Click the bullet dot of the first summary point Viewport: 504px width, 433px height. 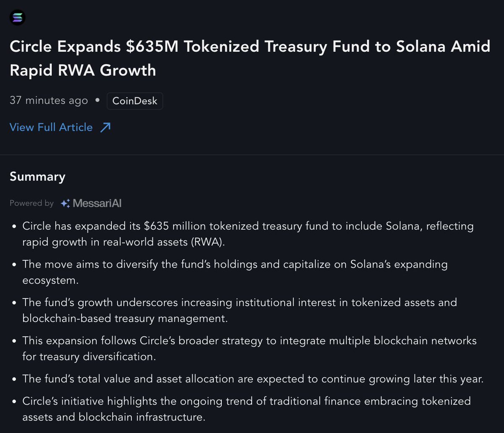click(14, 227)
